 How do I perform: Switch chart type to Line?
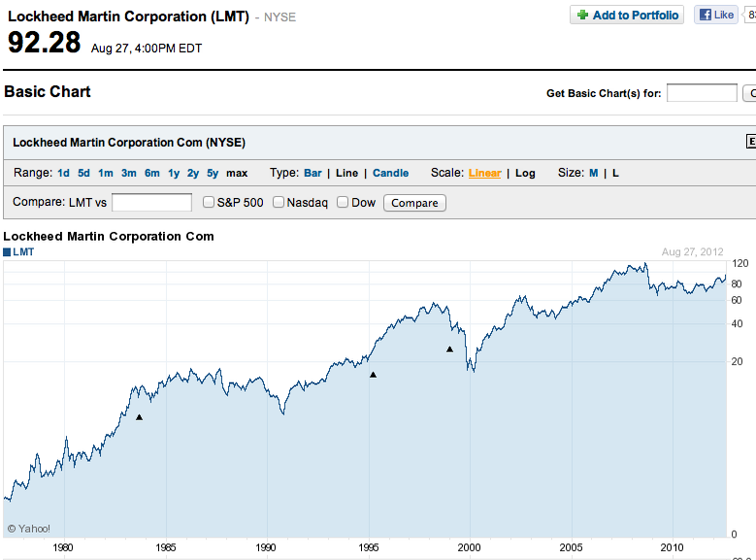(347, 173)
